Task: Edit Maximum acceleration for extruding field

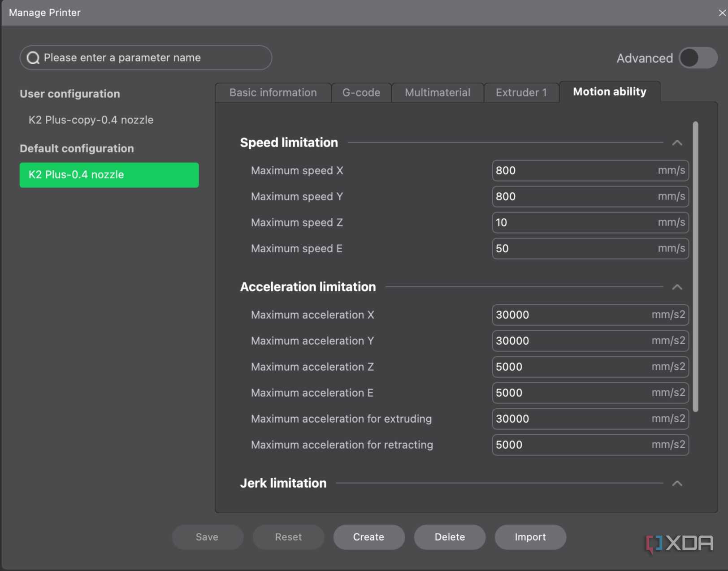Action: pyautogui.click(x=590, y=419)
